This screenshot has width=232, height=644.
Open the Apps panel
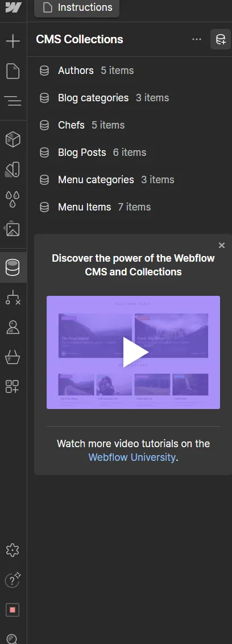(13, 386)
